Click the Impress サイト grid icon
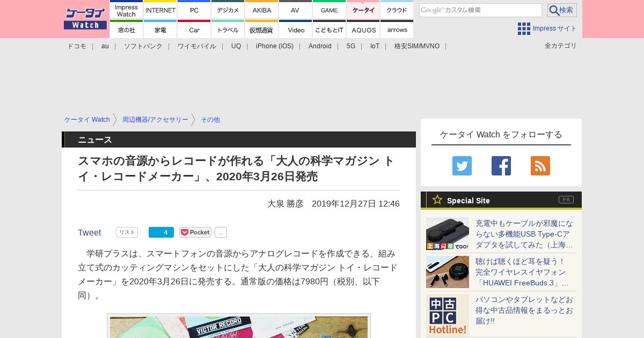The height and width of the screenshot is (338, 644). tap(524, 28)
